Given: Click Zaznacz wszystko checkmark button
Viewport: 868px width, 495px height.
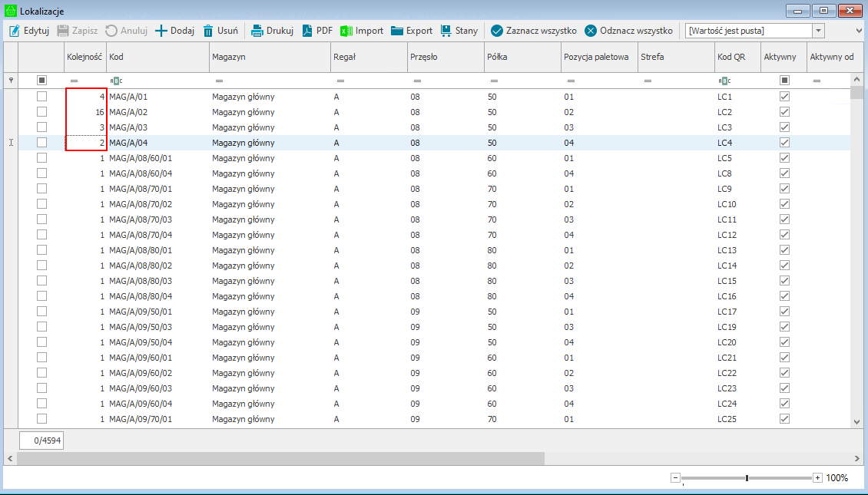Looking at the screenshot, I should coord(497,31).
